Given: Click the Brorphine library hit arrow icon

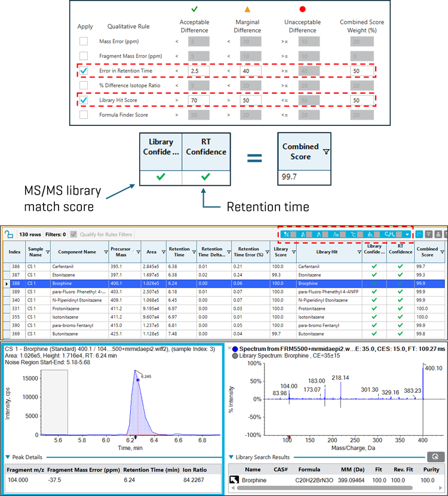Looking at the screenshot, I should point(234,480).
